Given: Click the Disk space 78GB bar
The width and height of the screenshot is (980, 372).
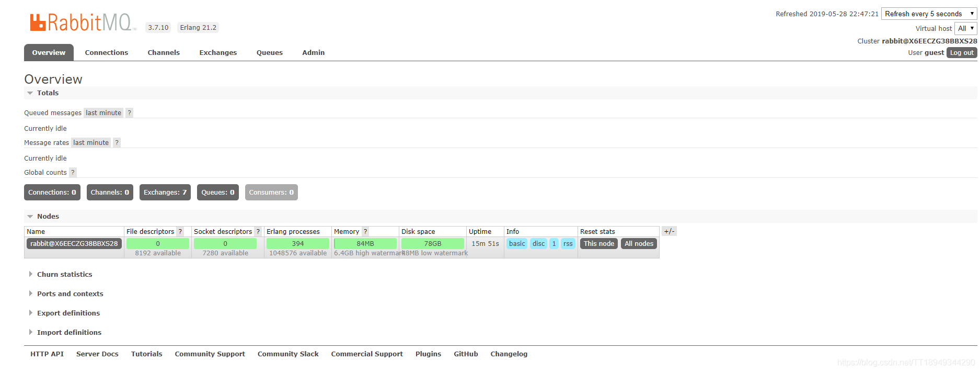Looking at the screenshot, I should pos(433,244).
